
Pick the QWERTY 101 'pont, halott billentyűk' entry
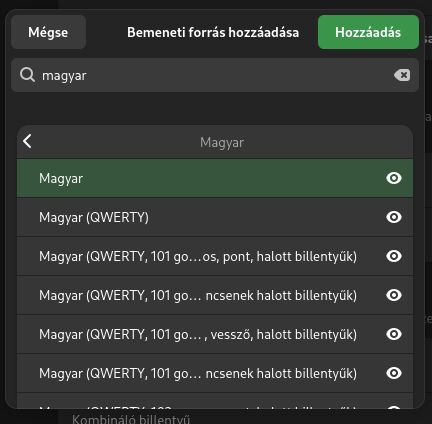pyautogui.click(x=215, y=256)
